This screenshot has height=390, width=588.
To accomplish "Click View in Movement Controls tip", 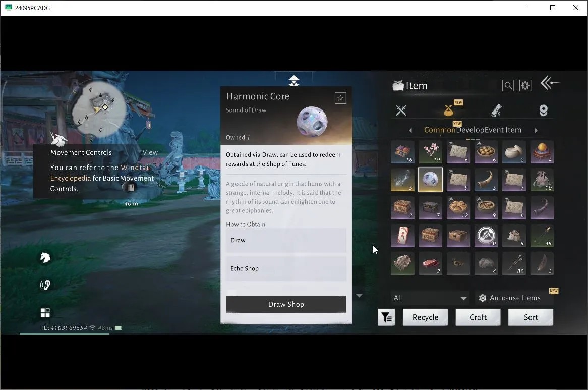I will 150,152.
